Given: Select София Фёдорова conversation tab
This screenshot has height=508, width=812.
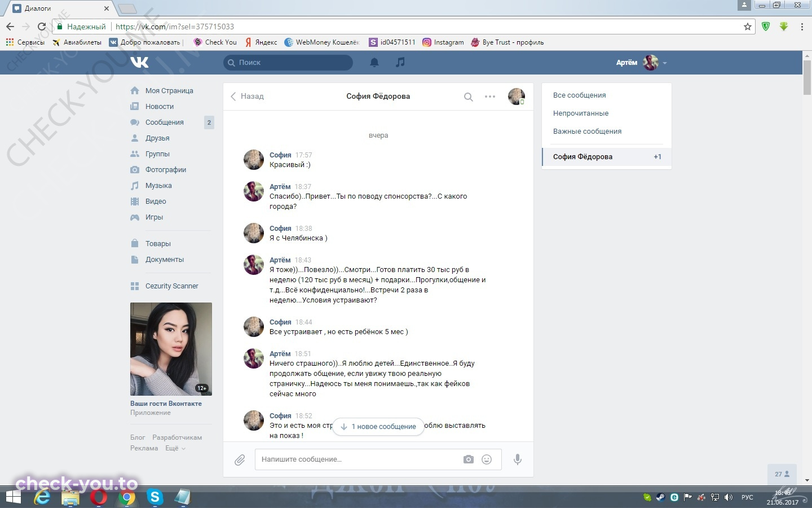Looking at the screenshot, I should click(607, 156).
